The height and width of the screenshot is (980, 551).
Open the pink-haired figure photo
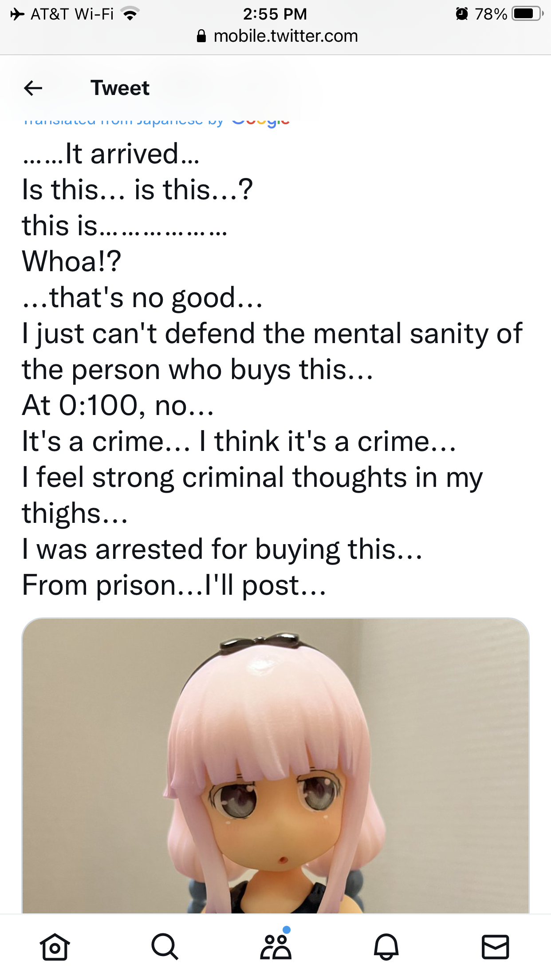point(275,765)
